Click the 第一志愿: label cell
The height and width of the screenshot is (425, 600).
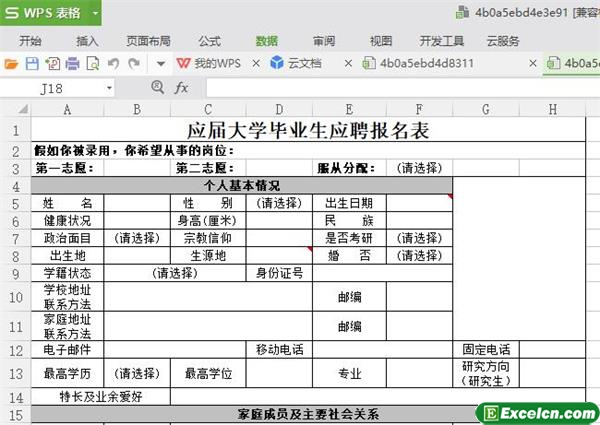tap(67, 168)
